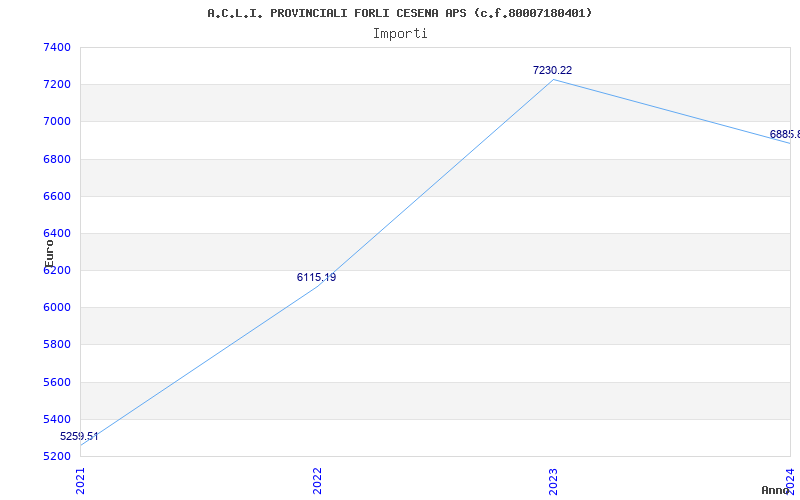The width and height of the screenshot is (800, 500).
Task: Click the 'Importi' subtitle
Action: pos(400,34)
